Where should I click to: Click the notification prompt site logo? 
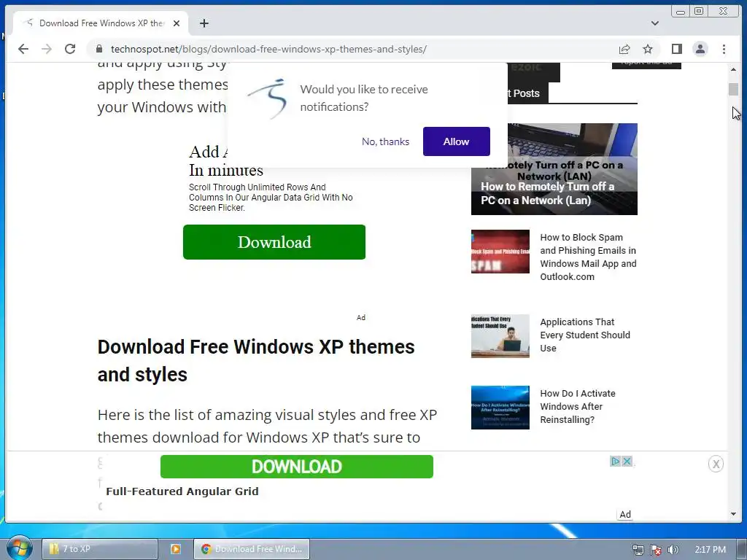(268, 99)
